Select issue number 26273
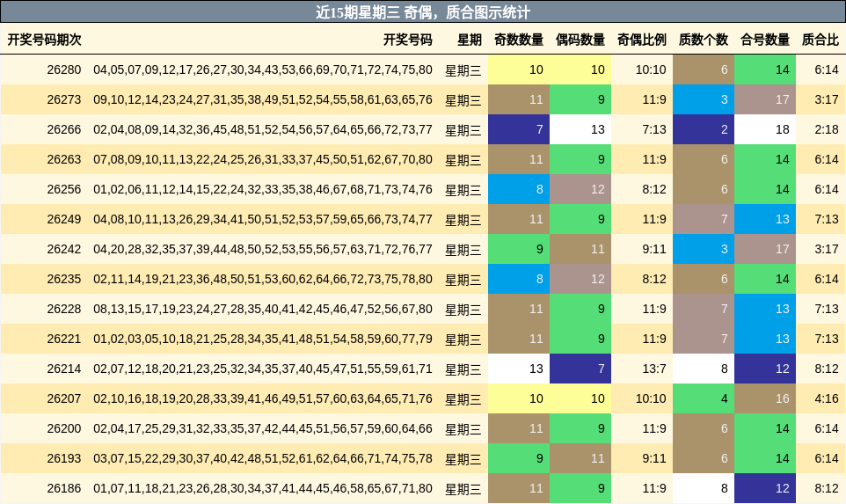The image size is (846, 504). [x=63, y=99]
